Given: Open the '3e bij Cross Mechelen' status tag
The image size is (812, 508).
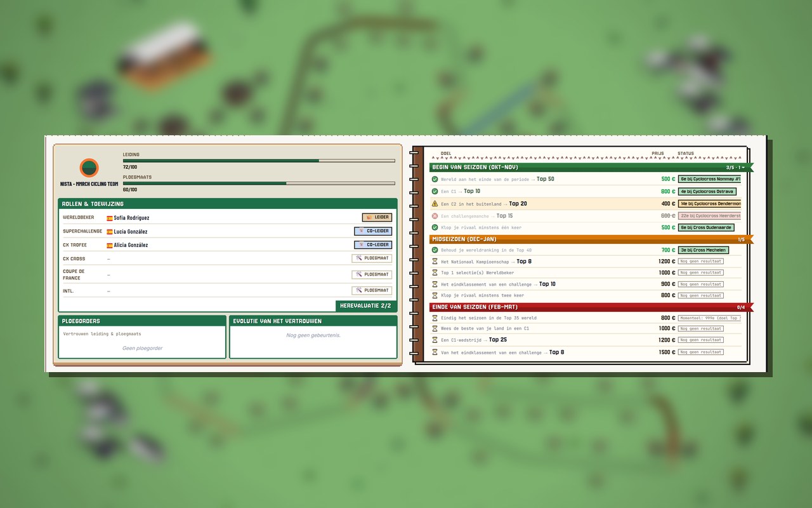Looking at the screenshot, I should point(704,250).
